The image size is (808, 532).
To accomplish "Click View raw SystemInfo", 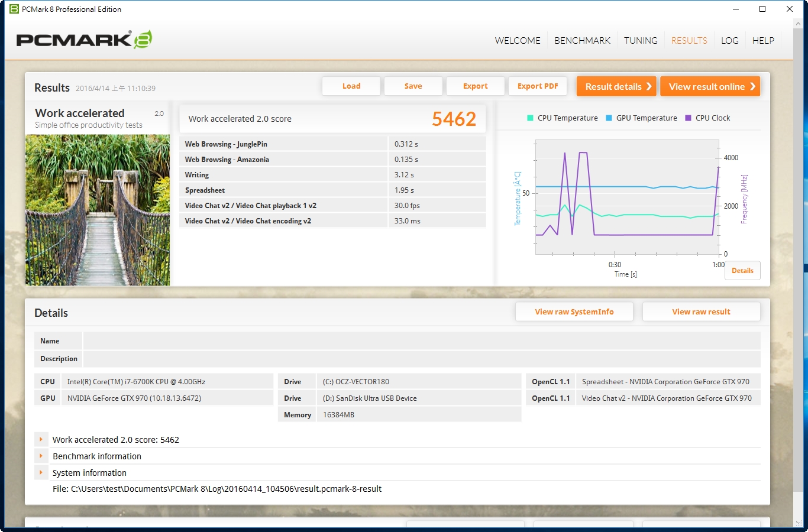I will (574, 312).
